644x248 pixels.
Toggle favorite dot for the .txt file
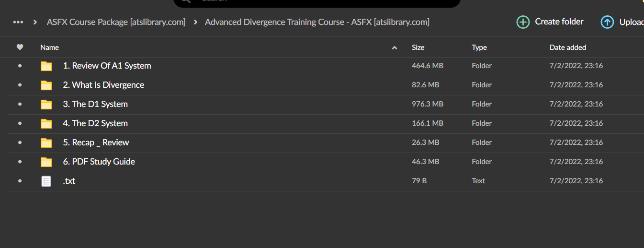(x=20, y=181)
